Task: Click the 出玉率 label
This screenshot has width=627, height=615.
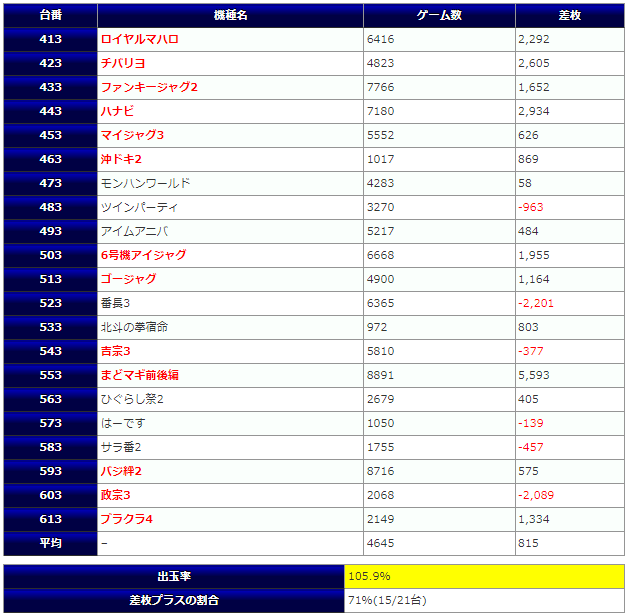Action: (174, 576)
